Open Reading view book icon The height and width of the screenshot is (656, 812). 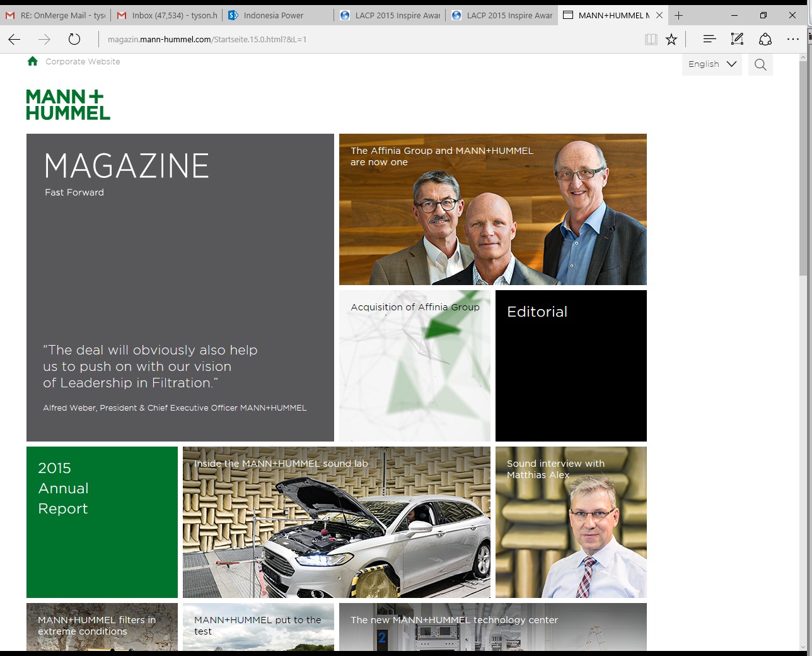pos(651,40)
